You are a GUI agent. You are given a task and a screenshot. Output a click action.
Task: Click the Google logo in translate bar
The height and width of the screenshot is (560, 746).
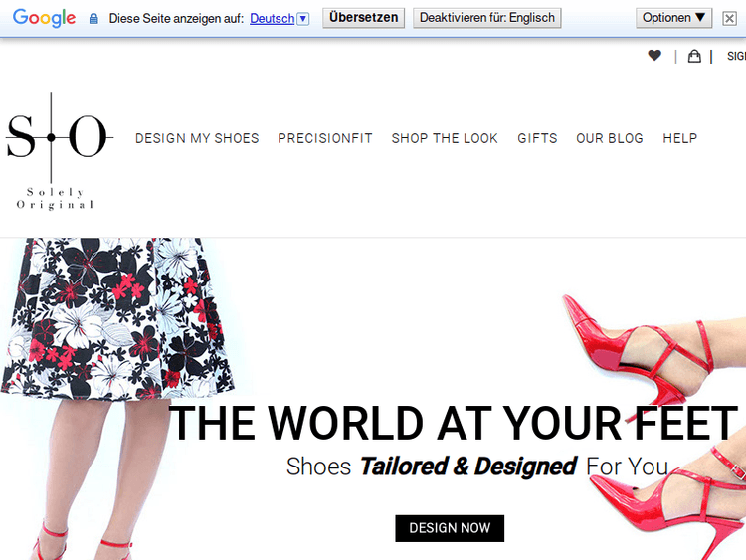click(45, 18)
